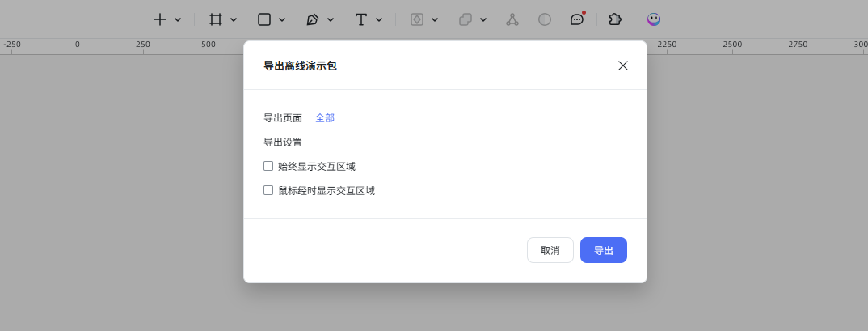Click the 250 mark on ruler
Viewport: 868px width, 331px height.
pos(143,45)
